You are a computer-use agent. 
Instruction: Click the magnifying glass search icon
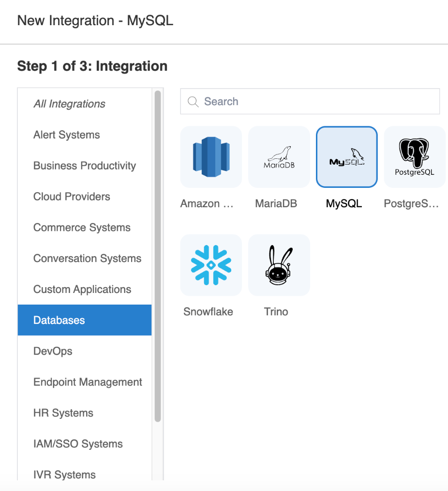[193, 102]
